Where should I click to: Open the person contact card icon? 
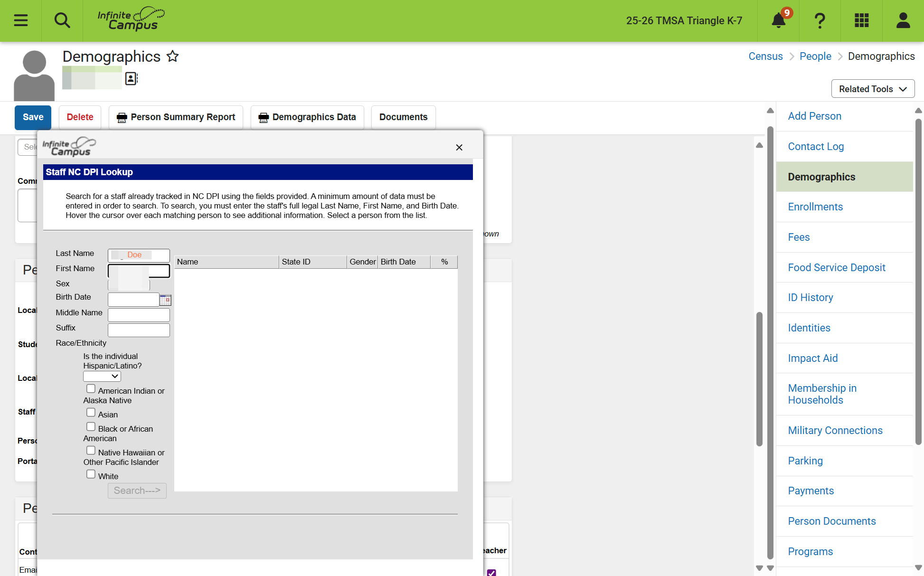[x=132, y=79]
